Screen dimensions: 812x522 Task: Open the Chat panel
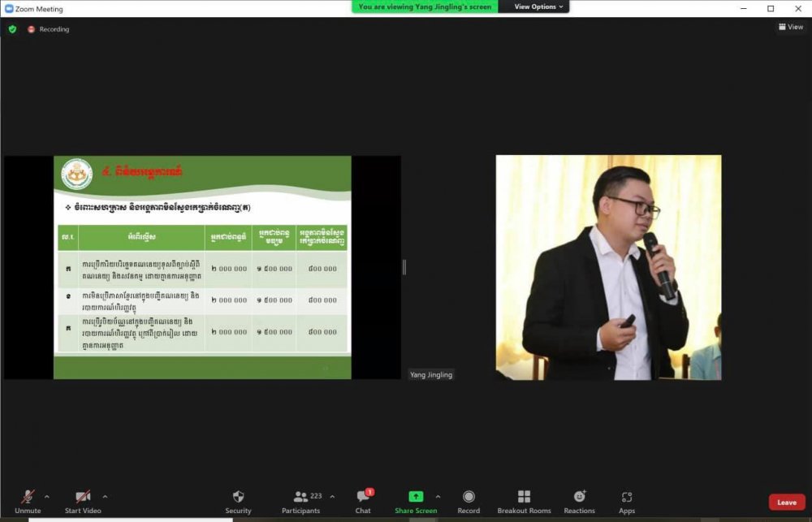click(363, 497)
